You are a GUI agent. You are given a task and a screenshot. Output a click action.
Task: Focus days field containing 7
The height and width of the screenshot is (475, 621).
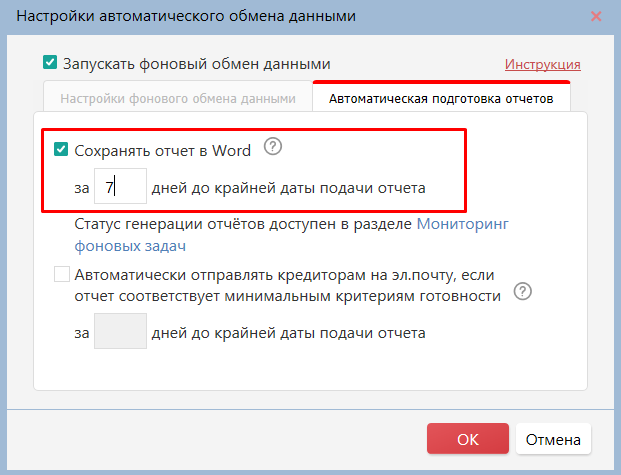120,186
